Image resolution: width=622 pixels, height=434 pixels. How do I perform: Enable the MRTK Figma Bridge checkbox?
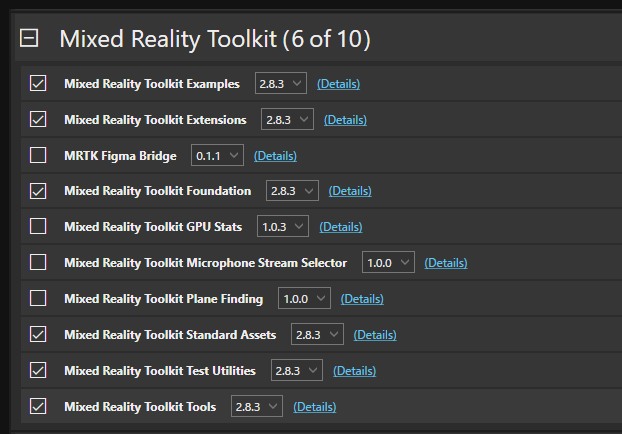pyautogui.click(x=38, y=156)
